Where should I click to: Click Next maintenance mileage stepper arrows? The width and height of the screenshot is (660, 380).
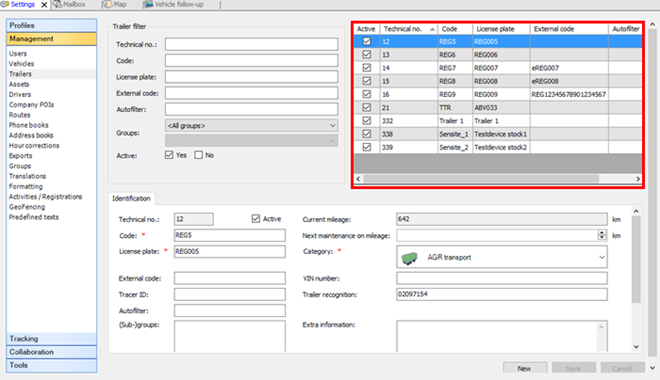coord(602,235)
